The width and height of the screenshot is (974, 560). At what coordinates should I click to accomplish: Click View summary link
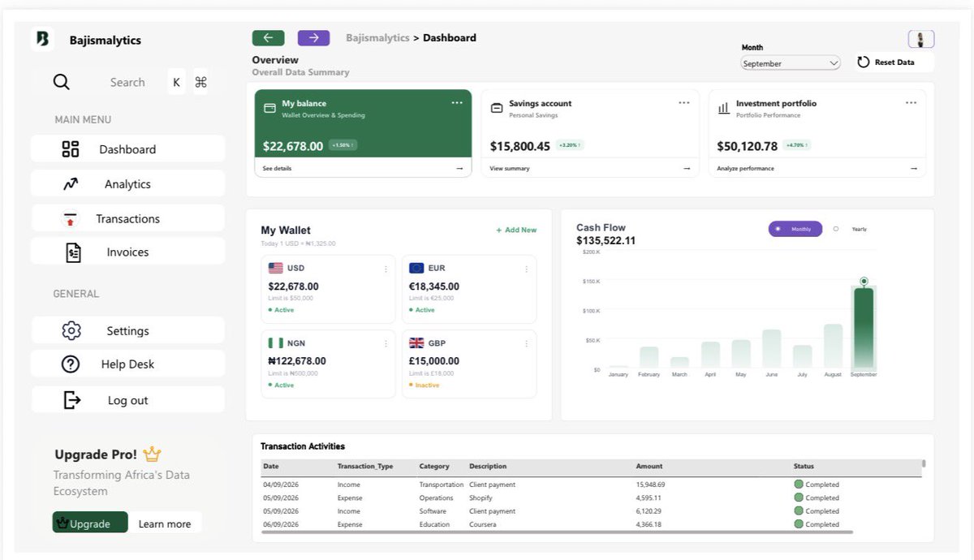click(x=510, y=169)
